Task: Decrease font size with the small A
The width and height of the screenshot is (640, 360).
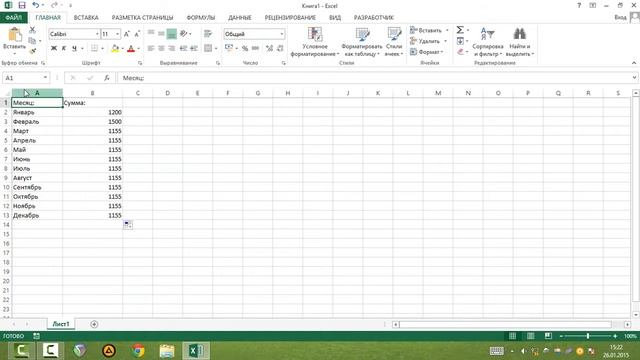Action: point(137,34)
